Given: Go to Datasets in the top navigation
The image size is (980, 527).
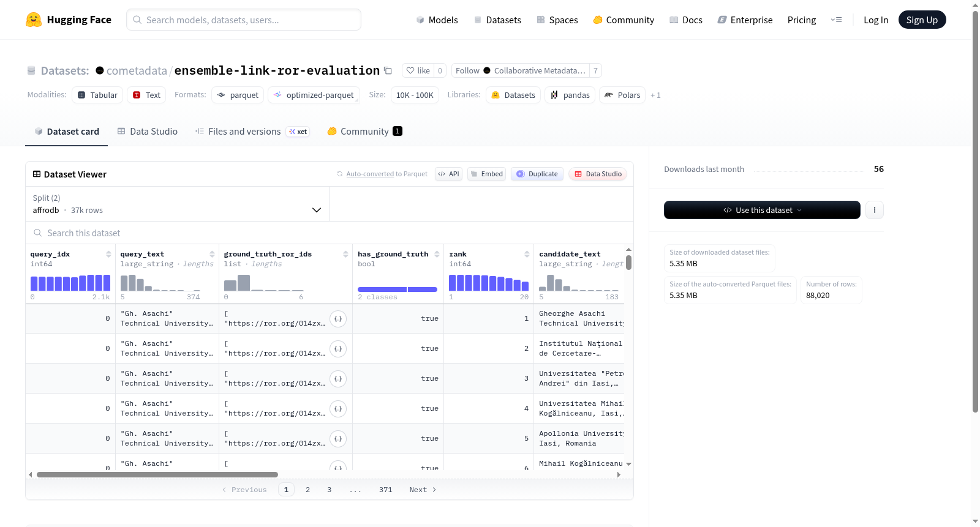Looking at the screenshot, I should 497,20.
